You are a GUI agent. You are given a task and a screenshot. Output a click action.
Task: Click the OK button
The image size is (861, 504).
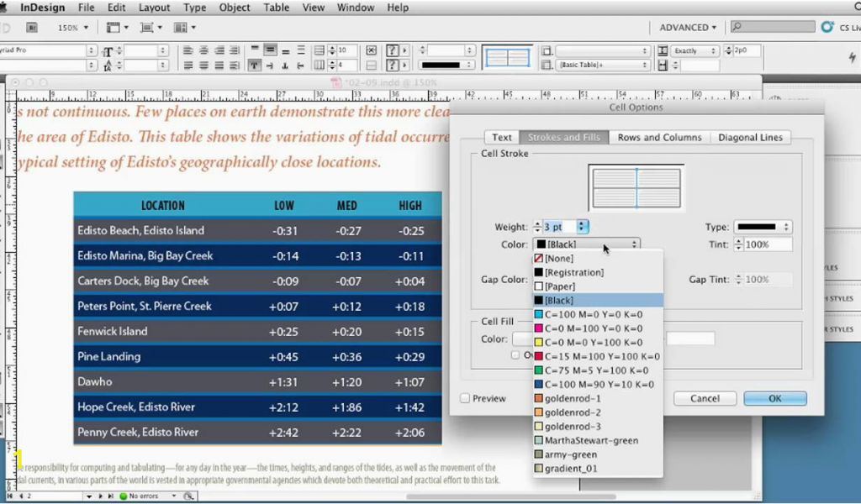pos(774,398)
